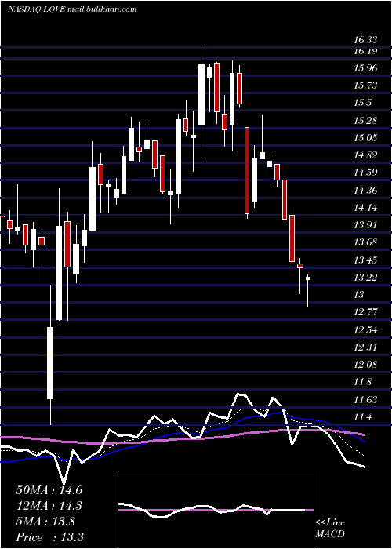Click the 11.63 price axis label

pos(365,400)
